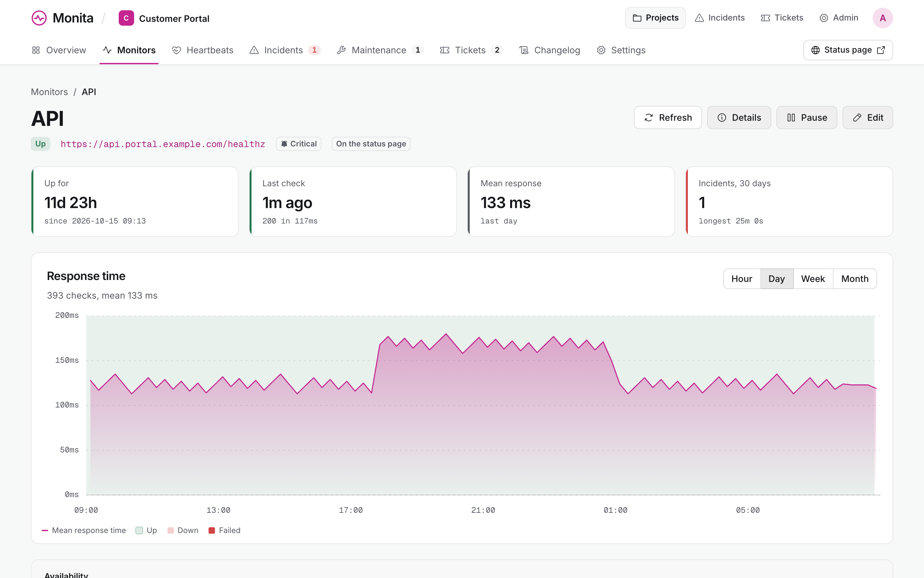Click the Changelog list icon
Image resolution: width=924 pixels, height=578 pixels.
524,50
